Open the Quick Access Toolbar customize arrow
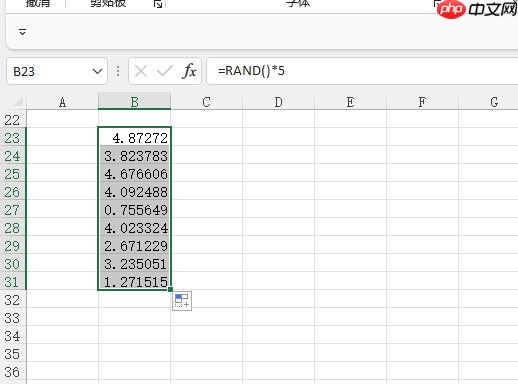 (x=22, y=32)
